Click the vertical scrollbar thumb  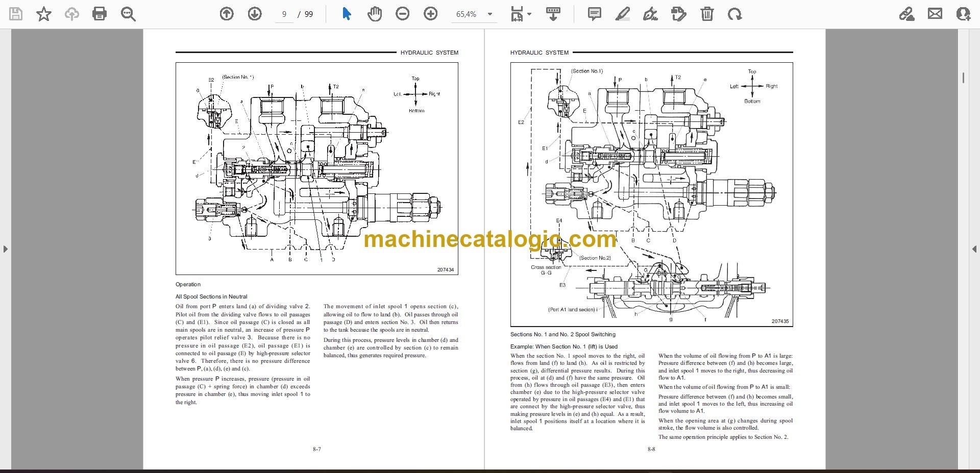[963, 78]
